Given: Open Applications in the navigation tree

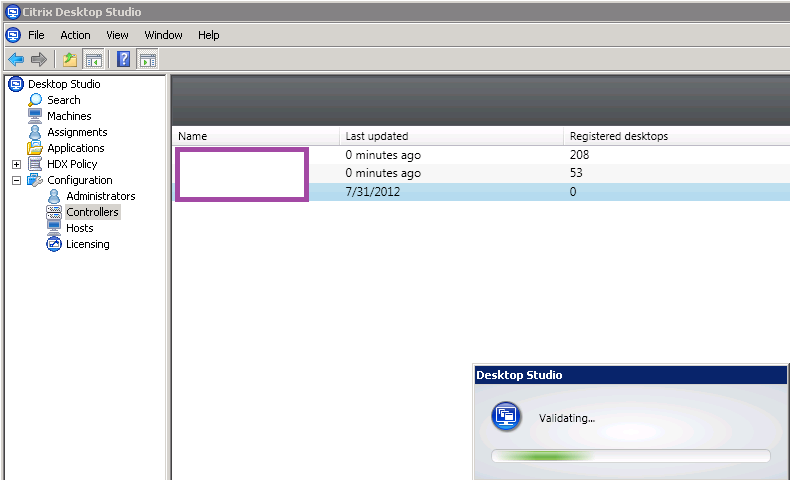Looking at the screenshot, I should [76, 148].
